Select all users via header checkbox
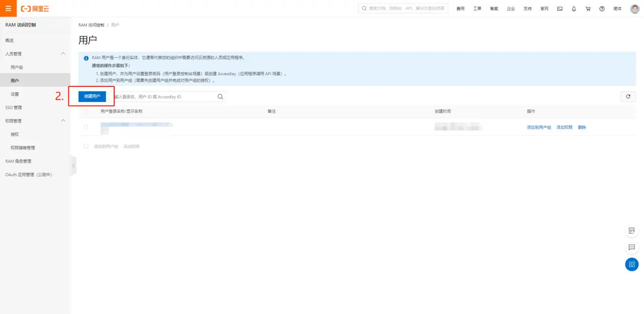Screen dimensions: 644x314 pyautogui.click(x=86, y=111)
